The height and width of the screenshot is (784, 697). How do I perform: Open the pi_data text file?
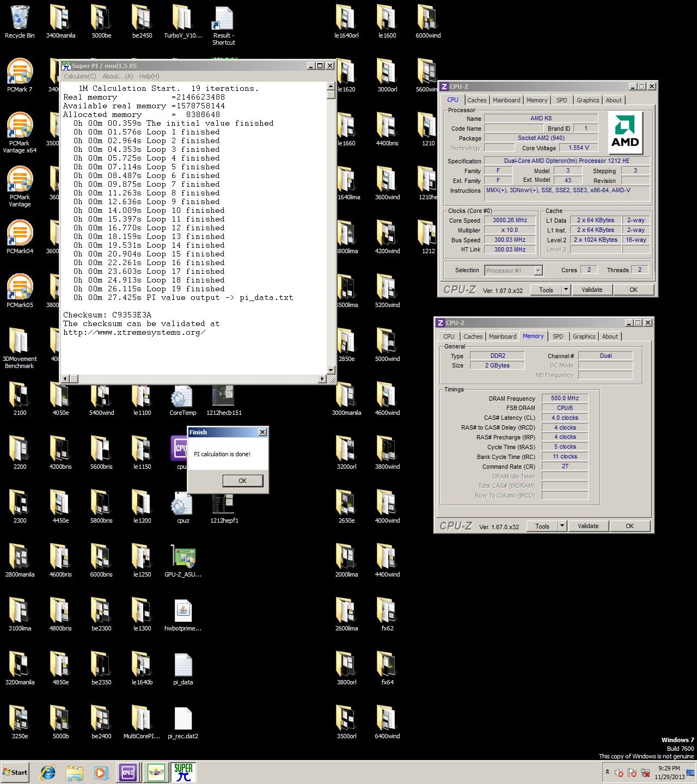click(x=183, y=669)
